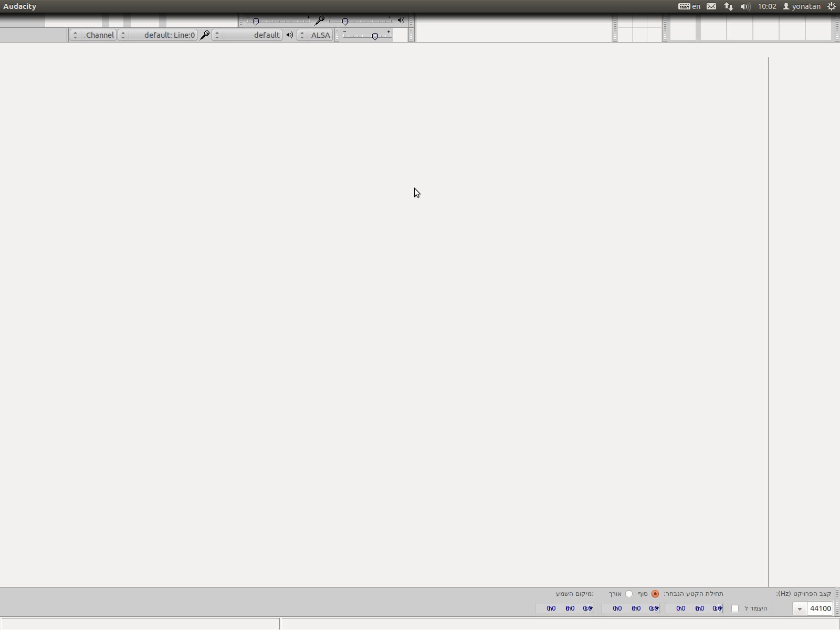Image resolution: width=840 pixels, height=630 pixels.
Task: Enable the היצמד ל snap checkbox
Action: (x=735, y=608)
